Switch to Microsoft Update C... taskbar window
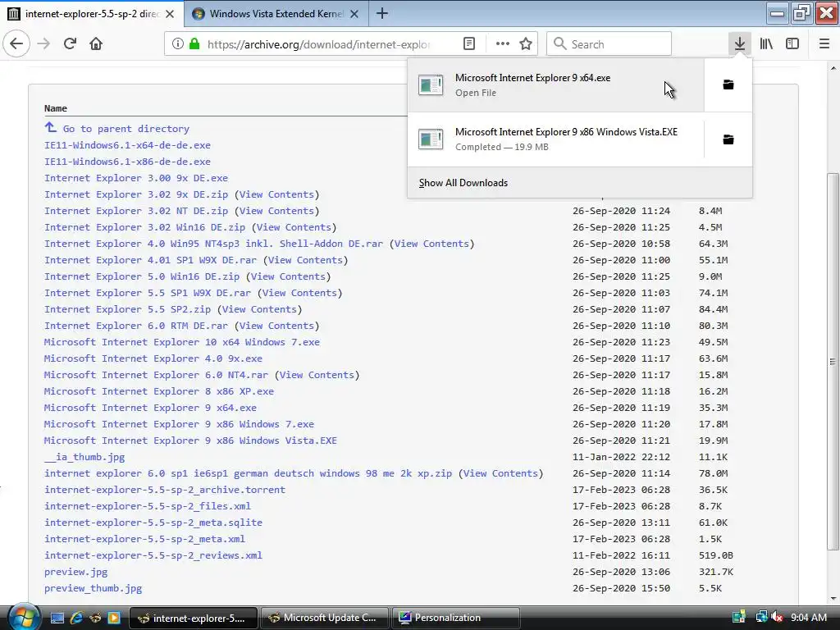Image resolution: width=840 pixels, height=630 pixels. tap(326, 618)
